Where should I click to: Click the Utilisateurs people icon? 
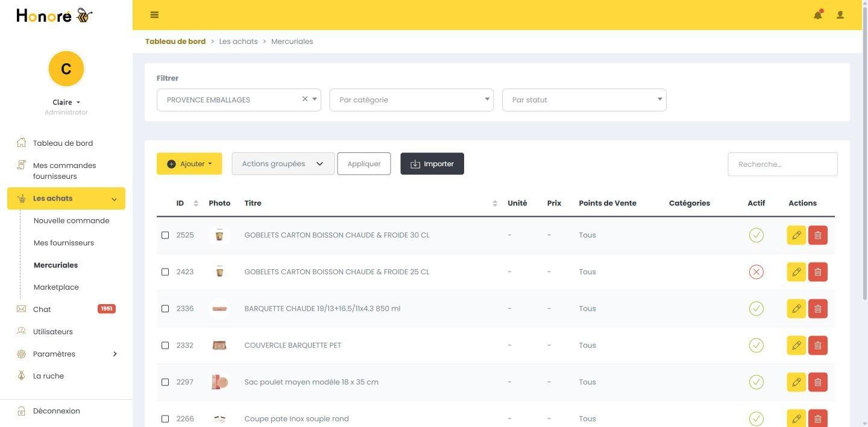pyautogui.click(x=22, y=331)
